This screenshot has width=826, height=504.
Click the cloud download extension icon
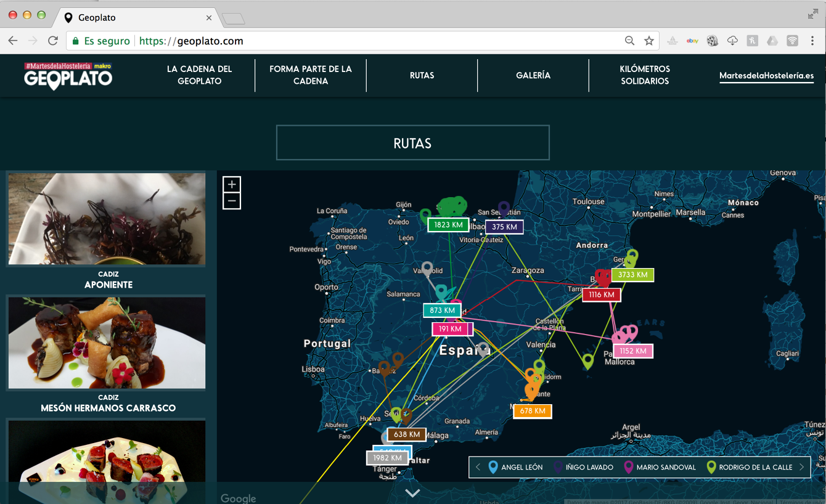point(732,41)
